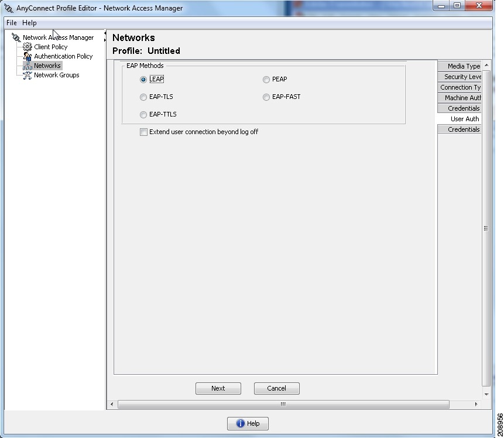Click the bottom Help button
Viewport: 504px width, 438px height.
pyautogui.click(x=248, y=423)
